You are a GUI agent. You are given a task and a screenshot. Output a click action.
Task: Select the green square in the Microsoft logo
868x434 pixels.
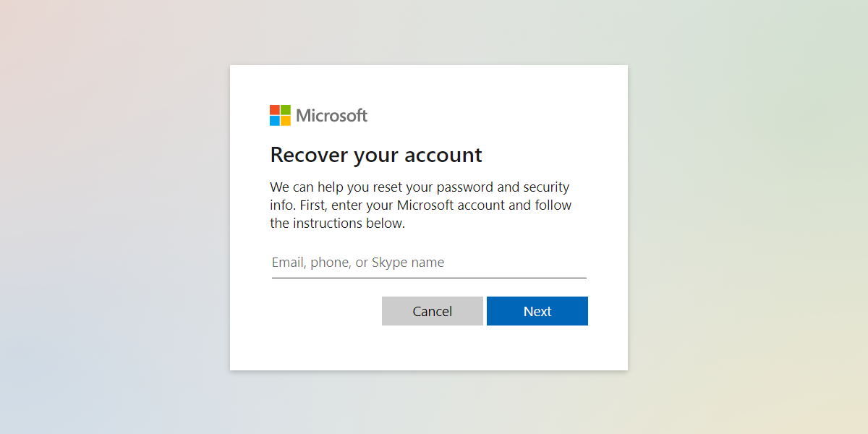[284, 110]
